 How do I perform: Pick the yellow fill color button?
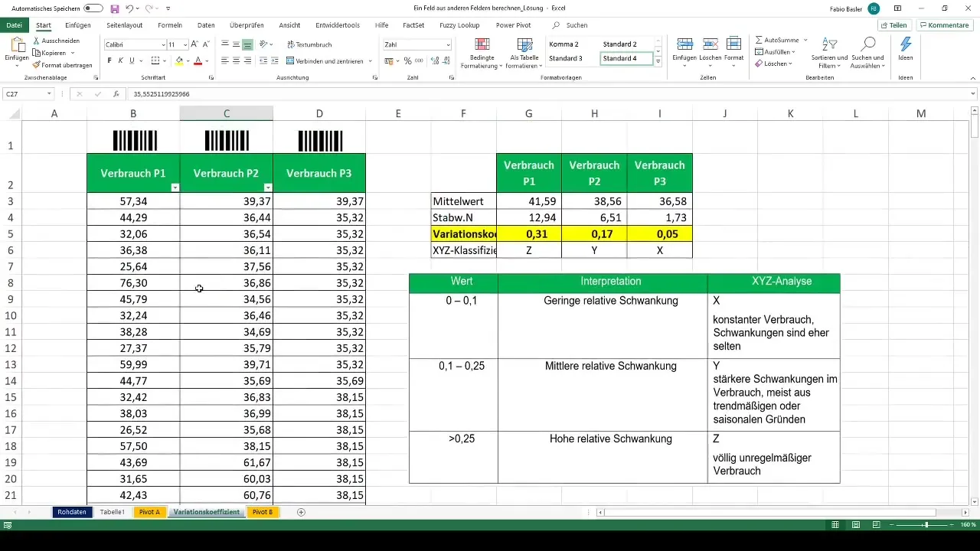pos(179,60)
